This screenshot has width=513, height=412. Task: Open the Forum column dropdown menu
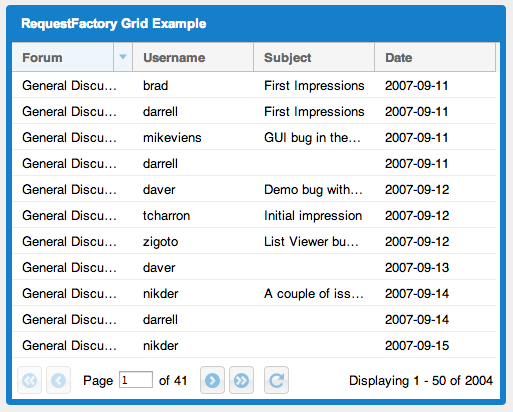[123, 57]
